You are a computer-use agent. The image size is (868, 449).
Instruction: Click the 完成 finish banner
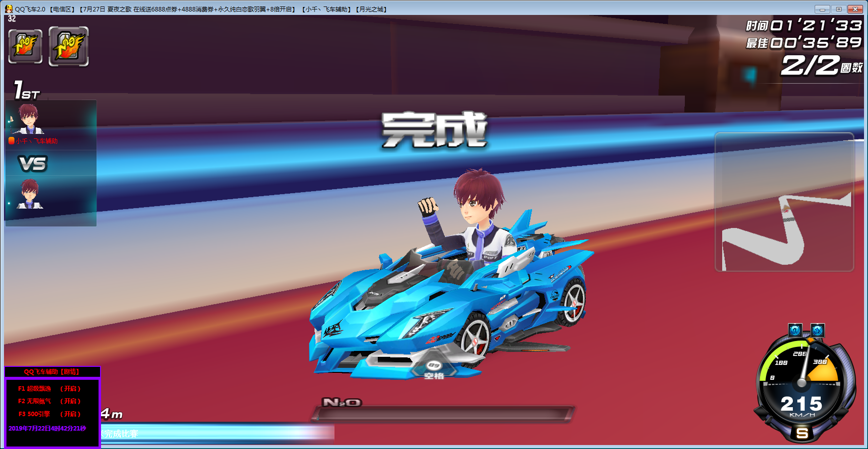pyautogui.click(x=434, y=130)
